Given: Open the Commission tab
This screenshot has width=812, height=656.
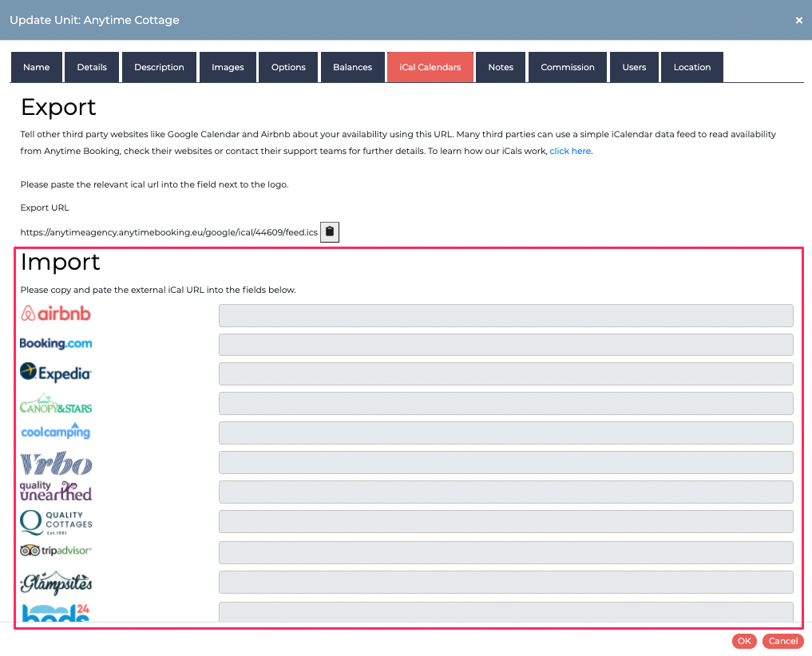Looking at the screenshot, I should coord(568,67).
